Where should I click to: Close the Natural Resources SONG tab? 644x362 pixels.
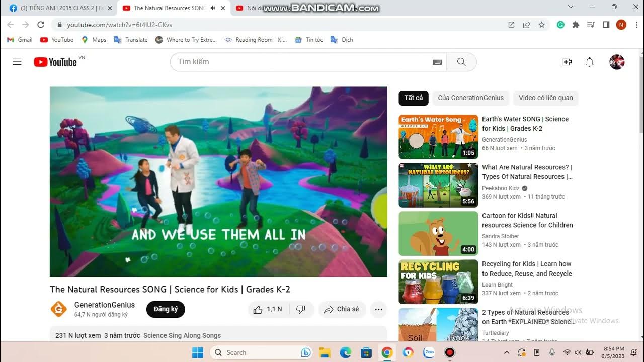(223, 8)
